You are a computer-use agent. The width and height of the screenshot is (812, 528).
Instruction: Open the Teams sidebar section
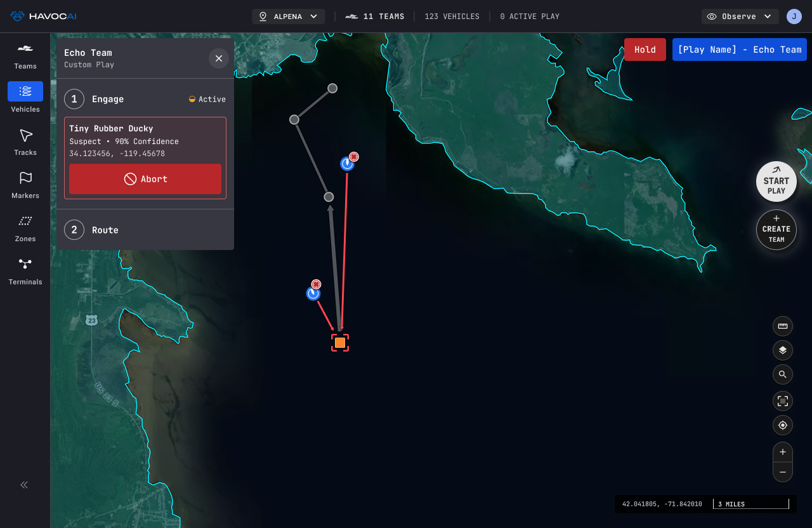click(x=25, y=56)
